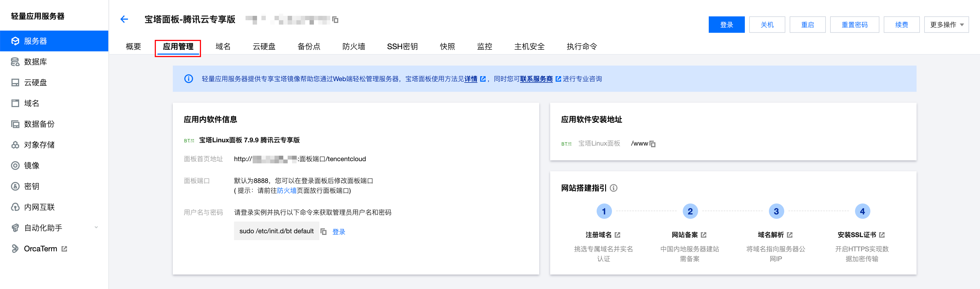Click the 宝塔面板-腾讯云专享版 page title

pos(190,19)
